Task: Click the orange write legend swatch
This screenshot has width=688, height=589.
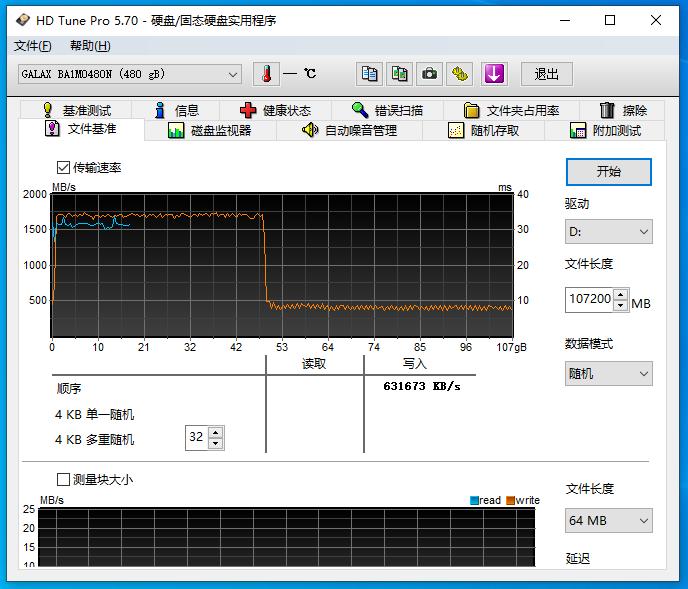Action: [510, 500]
